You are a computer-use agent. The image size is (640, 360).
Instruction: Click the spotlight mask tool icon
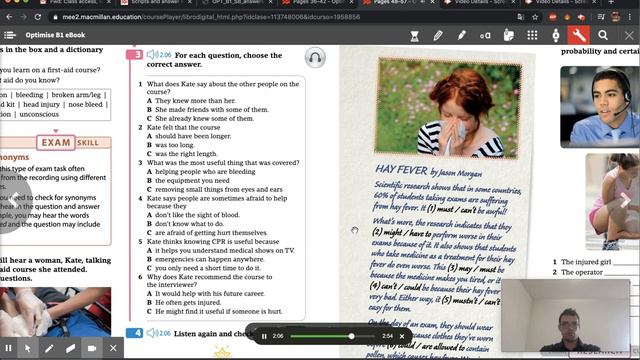tap(556, 36)
